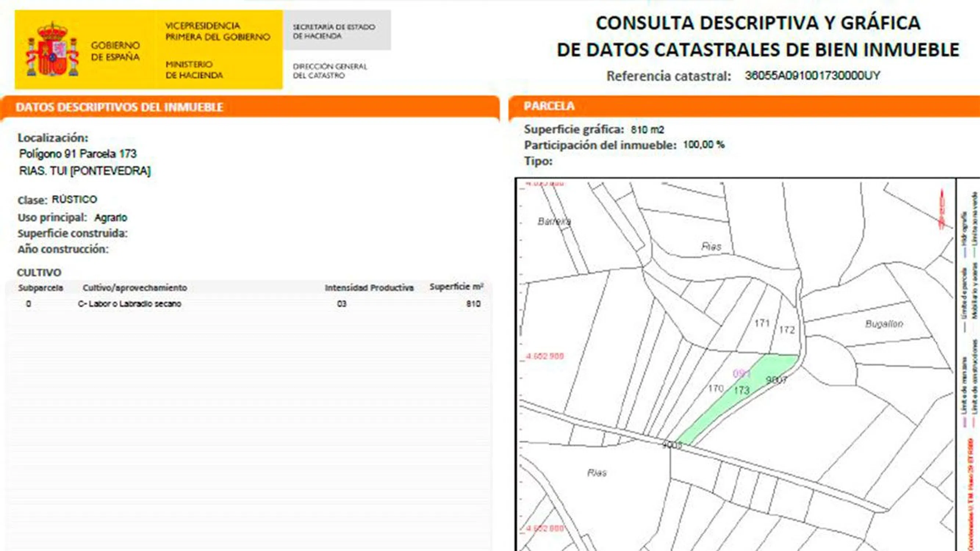Click Secretaría de Estado de Hacienda box
Screen dimensions: 980x551
tap(337, 31)
